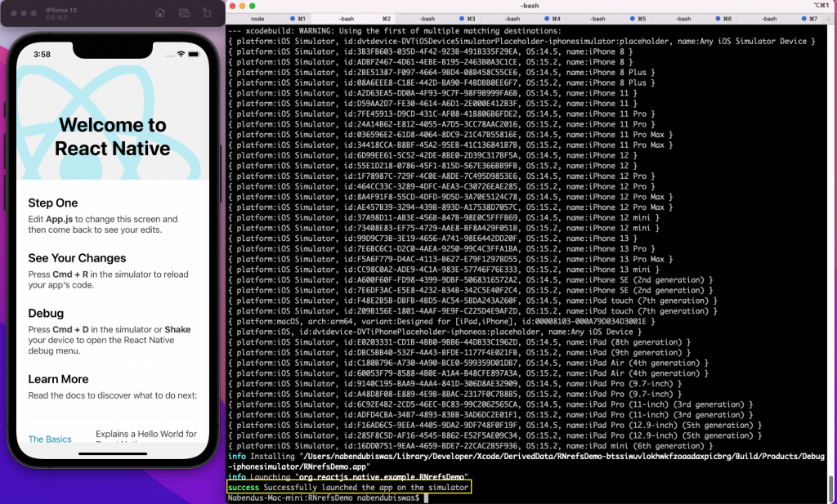Click the OS:14.5 'iPad Pro (9.7-inch)' line

click(x=454, y=383)
